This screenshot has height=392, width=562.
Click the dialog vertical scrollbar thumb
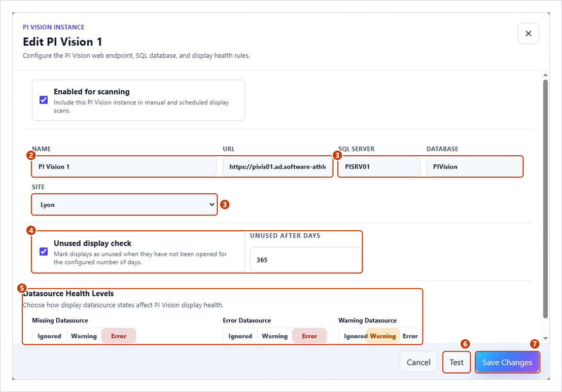[545, 199]
